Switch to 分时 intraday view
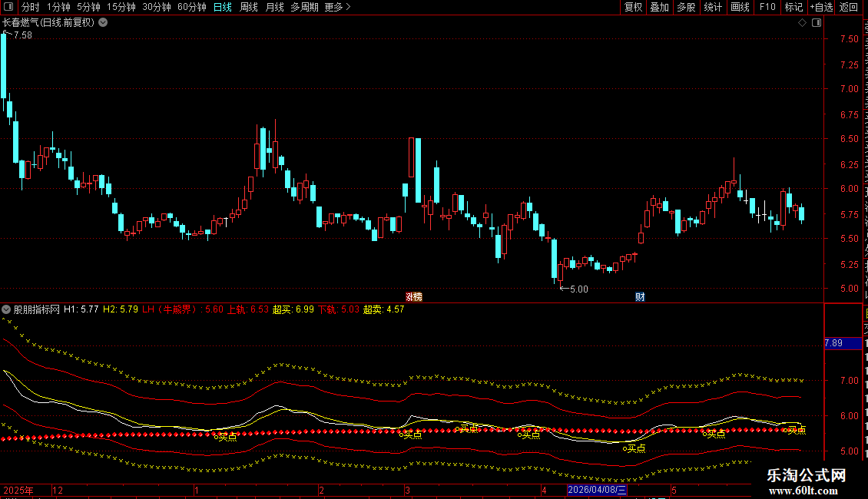Viewport: 868px width, 499px height. tap(31, 7)
